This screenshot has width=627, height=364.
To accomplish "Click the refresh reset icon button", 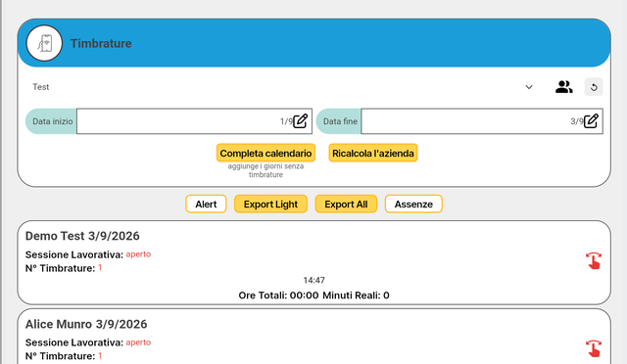I will pos(594,87).
